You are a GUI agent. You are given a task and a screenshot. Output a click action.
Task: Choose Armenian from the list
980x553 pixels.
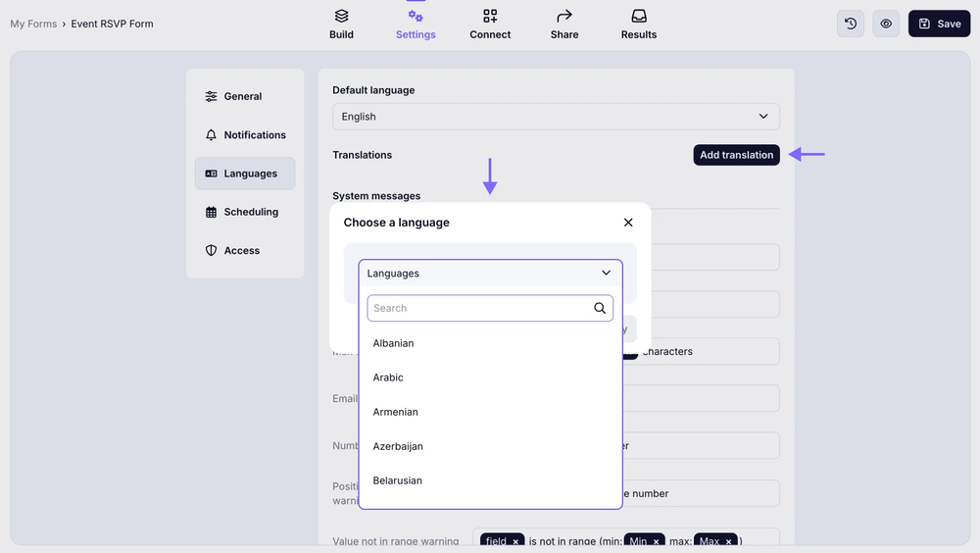coord(396,412)
